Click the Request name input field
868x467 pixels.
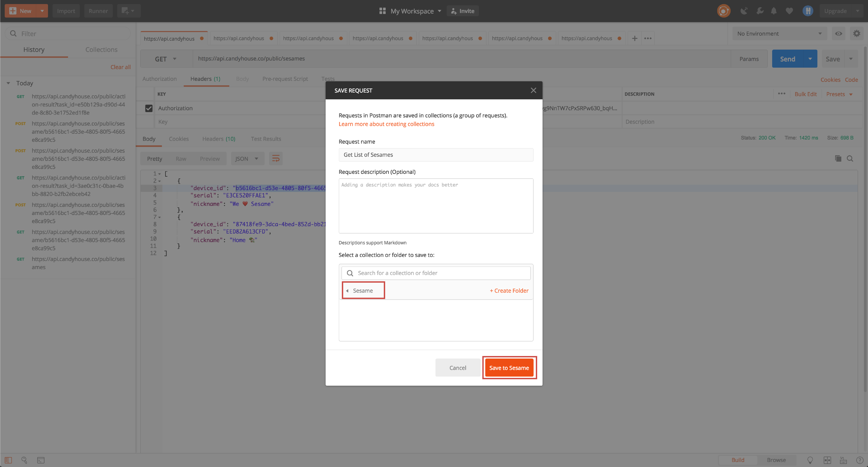point(436,155)
